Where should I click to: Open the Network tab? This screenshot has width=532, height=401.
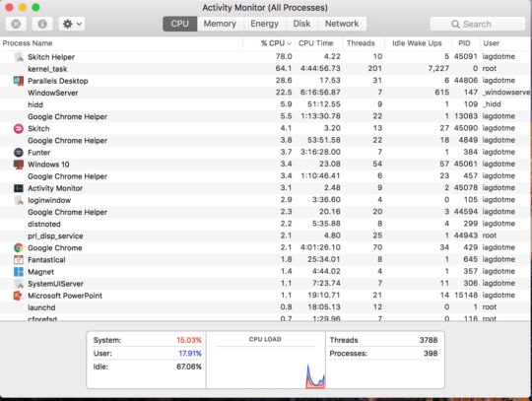342,24
